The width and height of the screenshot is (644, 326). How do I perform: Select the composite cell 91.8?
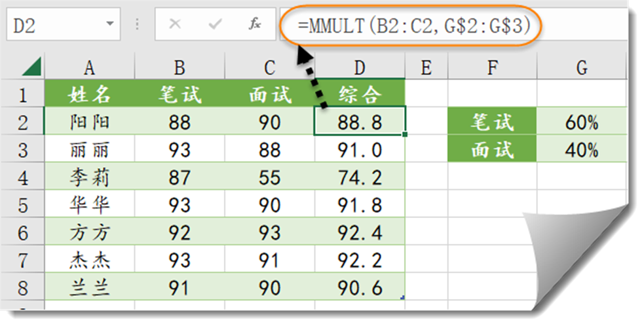[x=360, y=204]
